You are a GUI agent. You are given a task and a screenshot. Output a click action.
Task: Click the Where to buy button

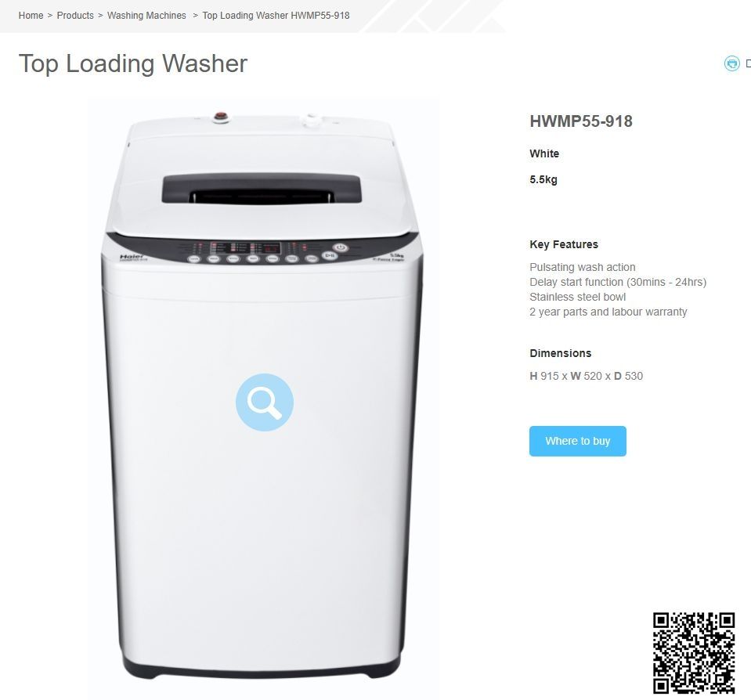[x=578, y=441]
